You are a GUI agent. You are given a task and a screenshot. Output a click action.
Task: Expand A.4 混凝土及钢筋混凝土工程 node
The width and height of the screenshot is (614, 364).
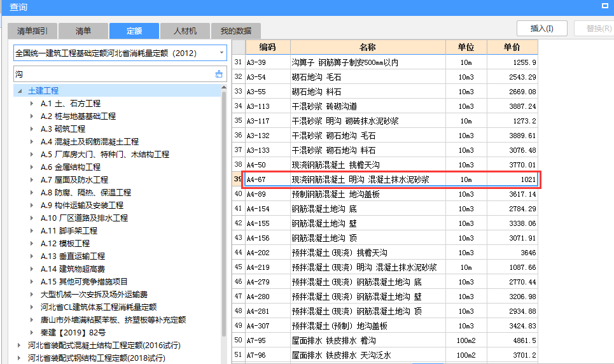pyautogui.click(x=32, y=141)
